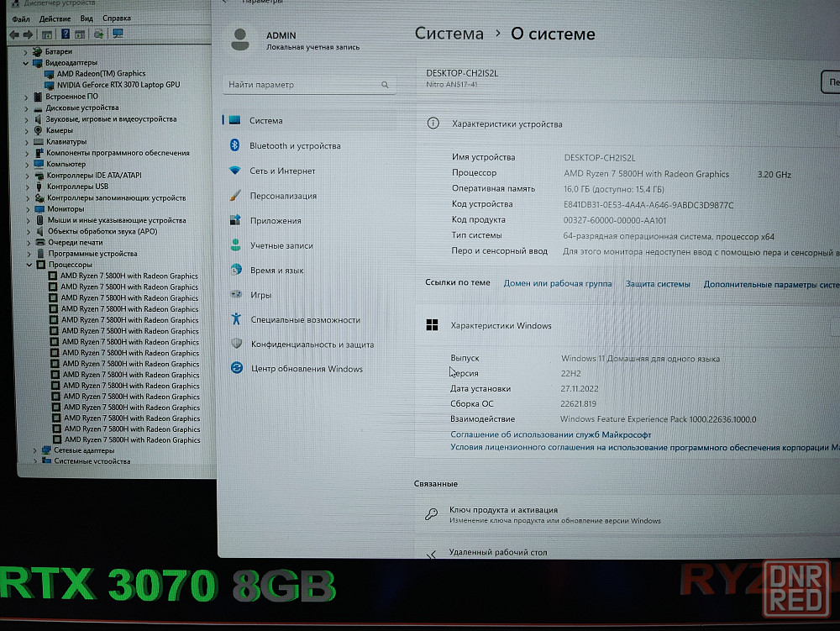Open the Файл menu in Device Manager
The width and height of the screenshot is (840, 631).
[22, 18]
